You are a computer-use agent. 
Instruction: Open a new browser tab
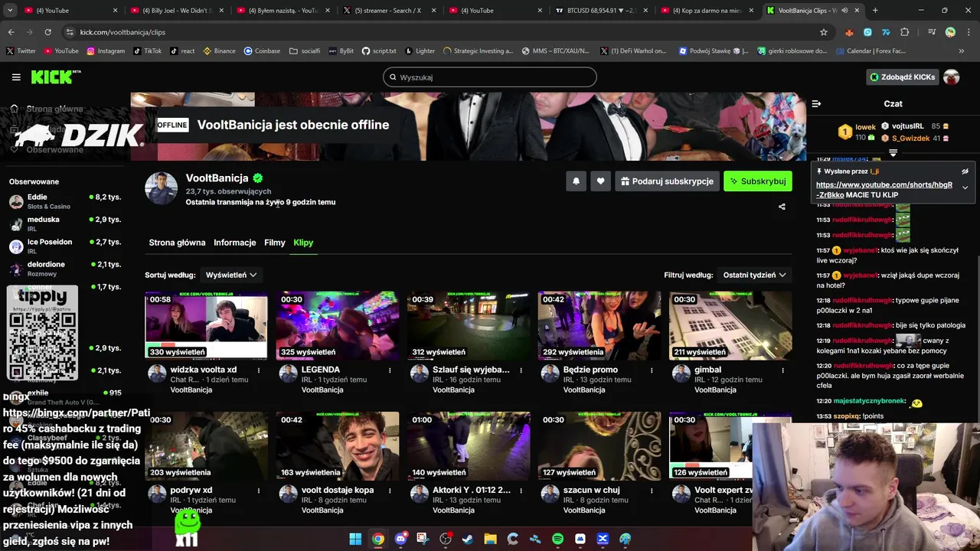[875, 11]
